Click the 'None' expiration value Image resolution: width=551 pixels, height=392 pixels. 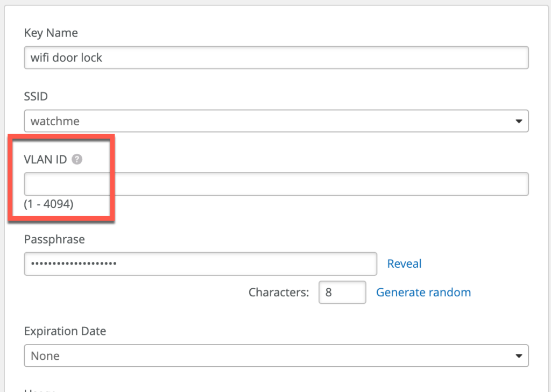point(45,356)
